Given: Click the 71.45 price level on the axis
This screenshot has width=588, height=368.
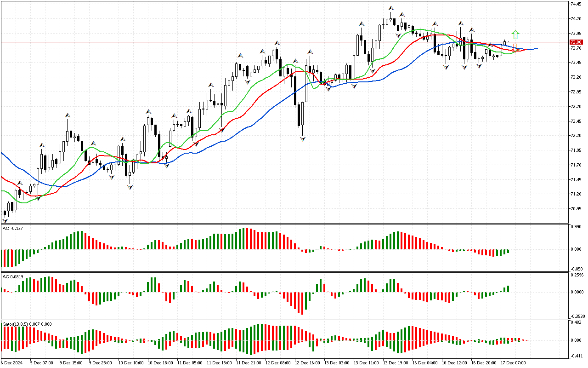Looking at the screenshot, I should pyautogui.click(x=576, y=180).
